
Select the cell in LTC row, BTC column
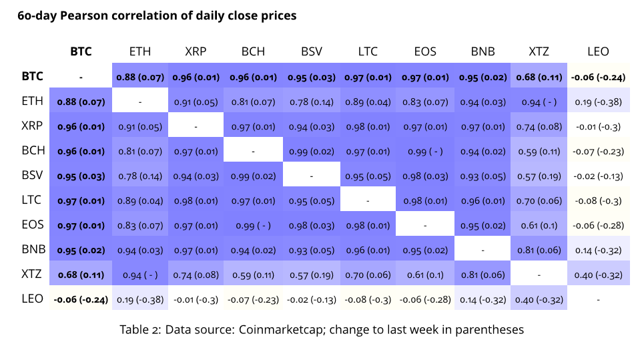coord(81,200)
